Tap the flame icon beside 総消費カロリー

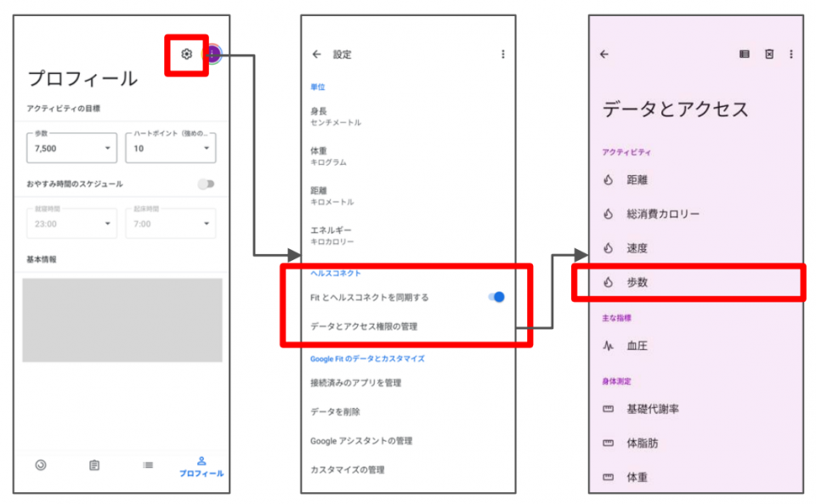(608, 214)
